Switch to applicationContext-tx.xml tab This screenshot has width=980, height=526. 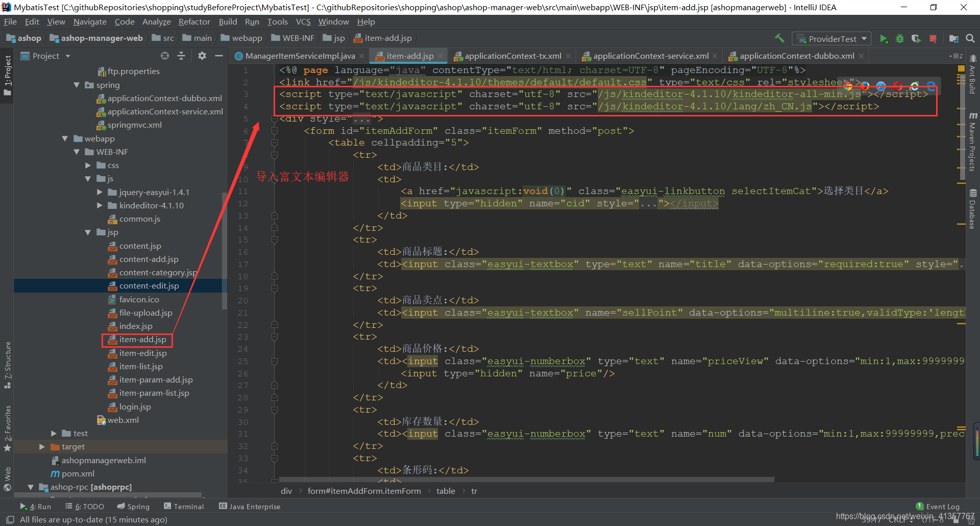click(x=512, y=56)
